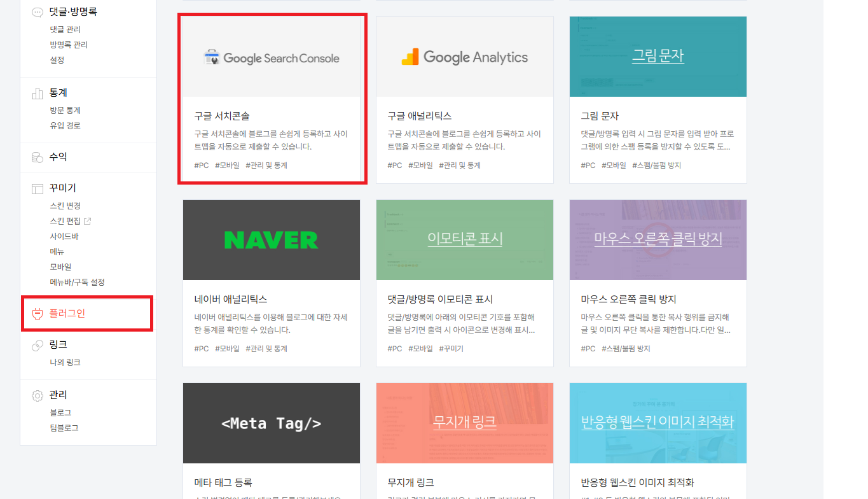Screen dimensions: 868x499
Task: Click the 구글 서치콘솔 card description text
Action: [x=271, y=141]
